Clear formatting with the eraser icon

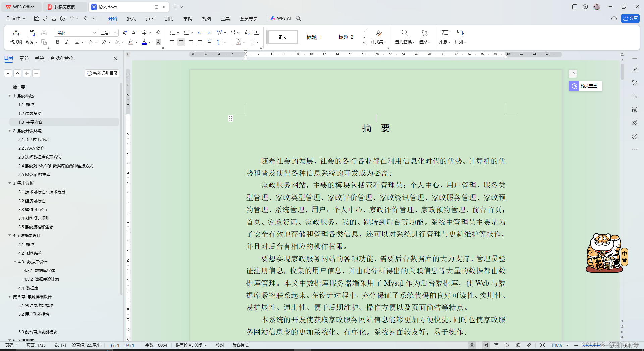click(x=158, y=33)
